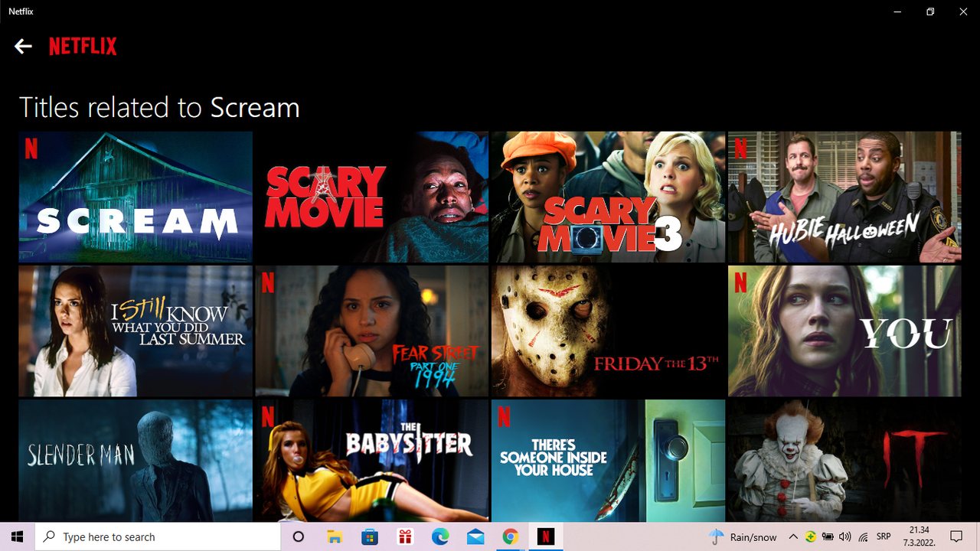This screenshot has width=980, height=551.
Task: Open Cortana circle icon on taskbar
Action: point(299,537)
